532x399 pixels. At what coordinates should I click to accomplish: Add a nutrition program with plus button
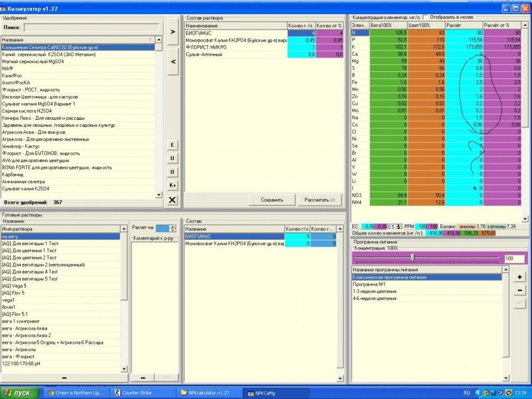[x=519, y=277]
